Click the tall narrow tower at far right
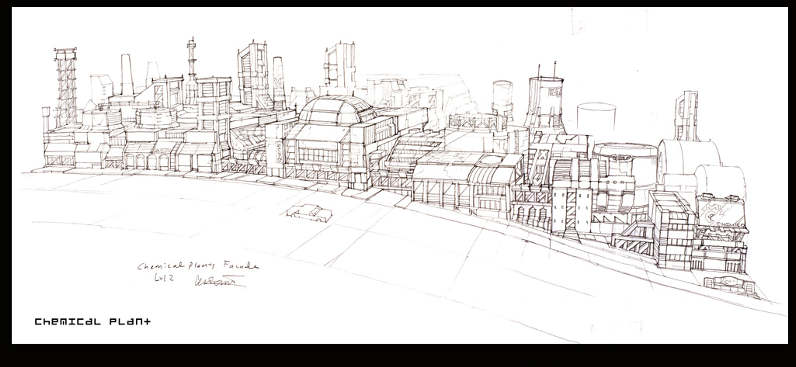The height and width of the screenshot is (367, 796). click(x=686, y=116)
